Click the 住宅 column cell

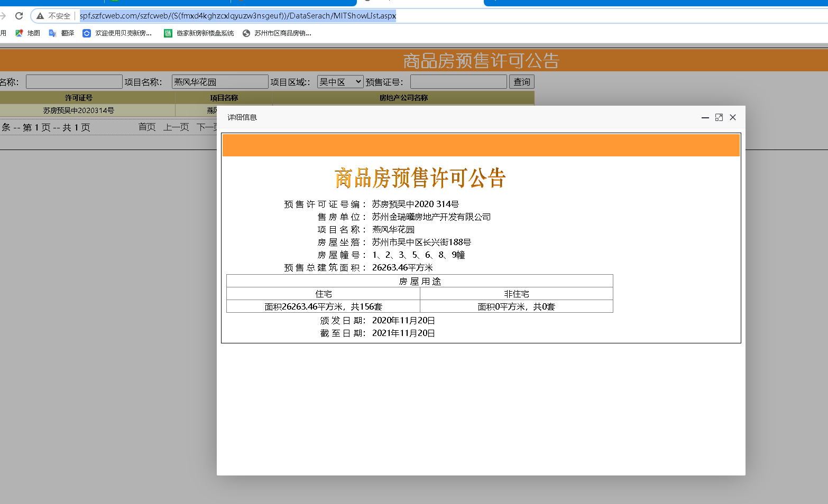click(324, 294)
